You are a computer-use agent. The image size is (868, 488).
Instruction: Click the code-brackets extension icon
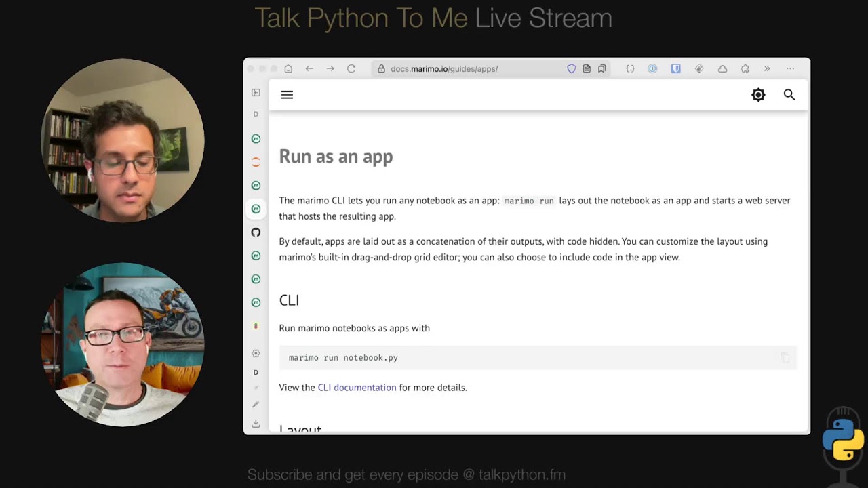(x=630, y=68)
